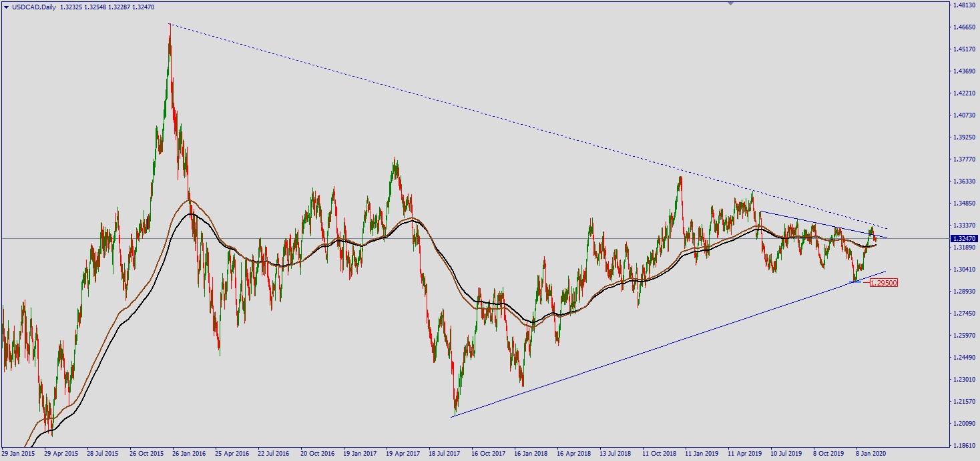This screenshot has height=461, width=980.
Task: Click the current price tag 1.32470 on axis
Action: pos(965,238)
